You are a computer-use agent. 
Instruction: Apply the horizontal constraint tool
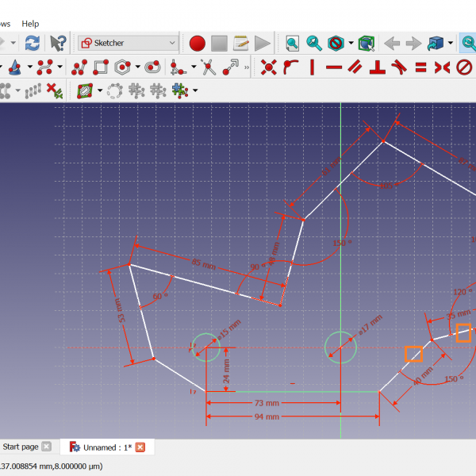coord(333,67)
